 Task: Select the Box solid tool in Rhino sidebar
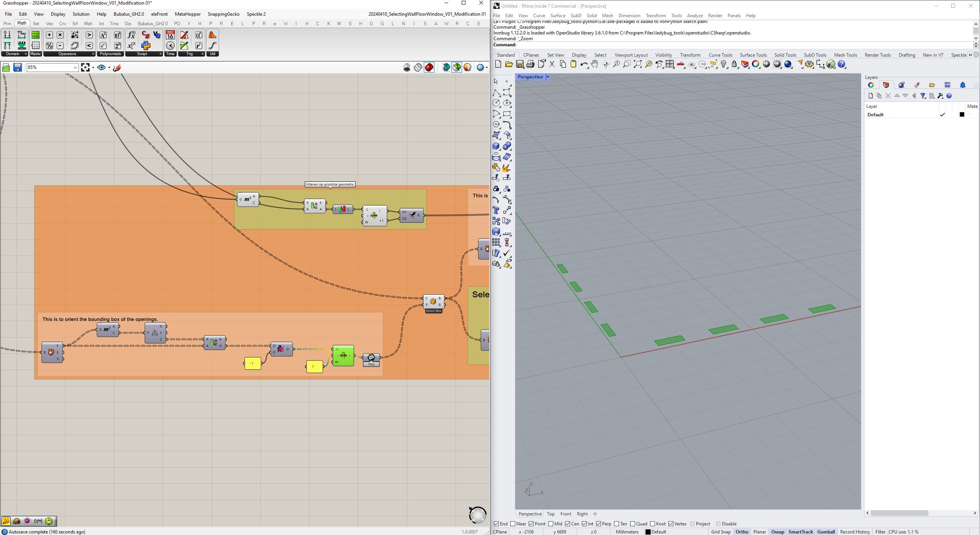[496, 146]
